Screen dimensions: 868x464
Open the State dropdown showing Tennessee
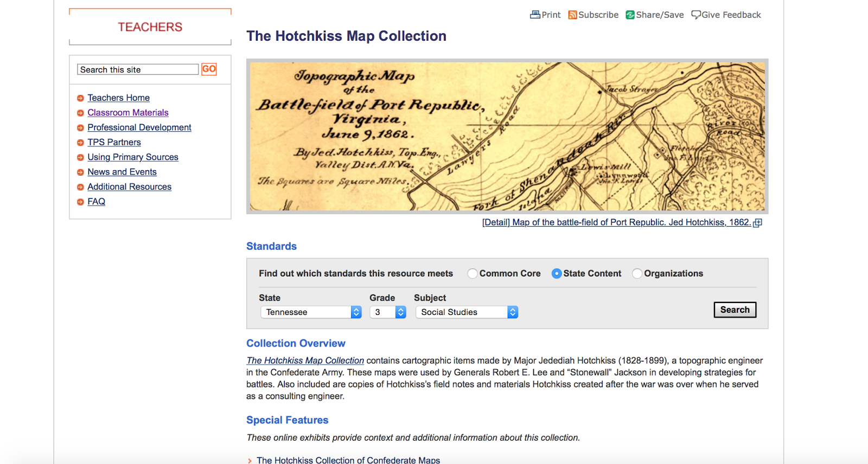coord(311,312)
